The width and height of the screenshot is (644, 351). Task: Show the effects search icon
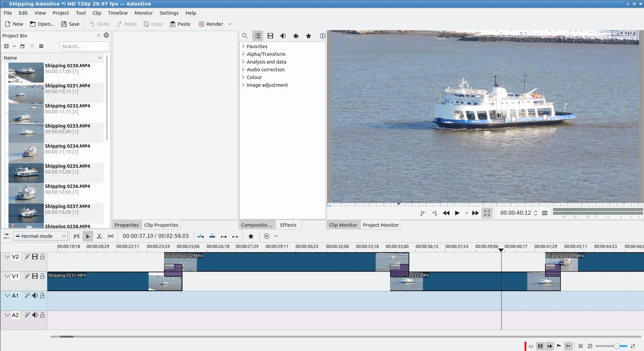[x=245, y=36]
